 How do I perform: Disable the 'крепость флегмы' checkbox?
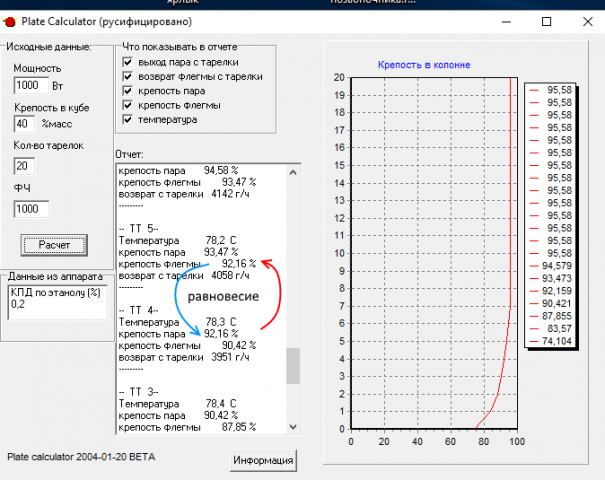point(127,105)
